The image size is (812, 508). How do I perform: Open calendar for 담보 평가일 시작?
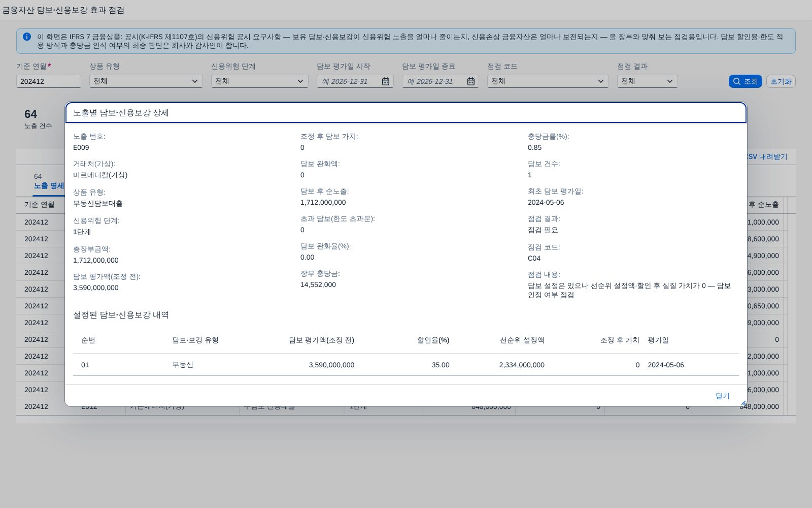pyautogui.click(x=386, y=81)
